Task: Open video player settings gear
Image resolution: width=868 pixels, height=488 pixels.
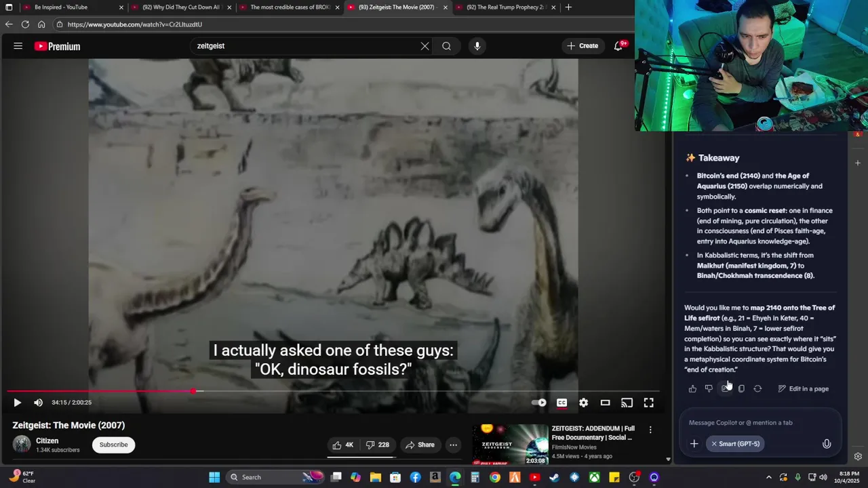Action: 583,403
